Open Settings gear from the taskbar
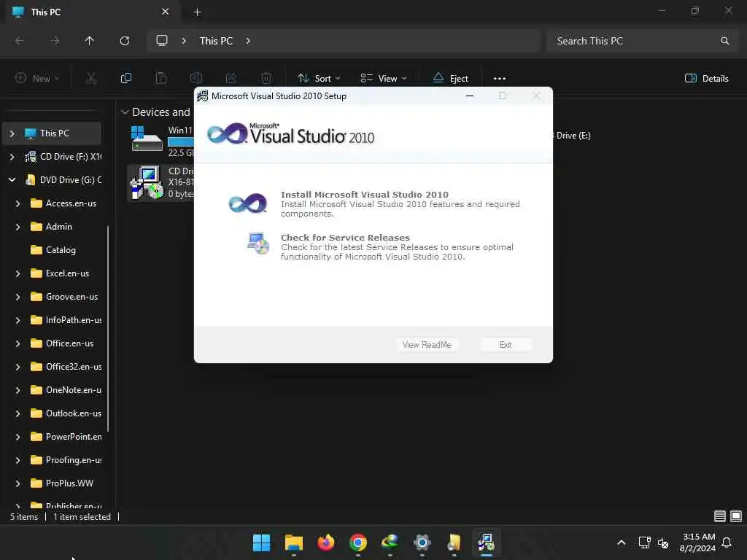Viewport: 747px width, 560px height. [x=422, y=542]
